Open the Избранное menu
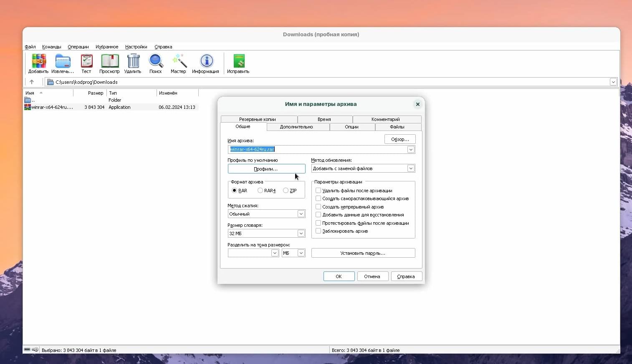 pos(107,47)
